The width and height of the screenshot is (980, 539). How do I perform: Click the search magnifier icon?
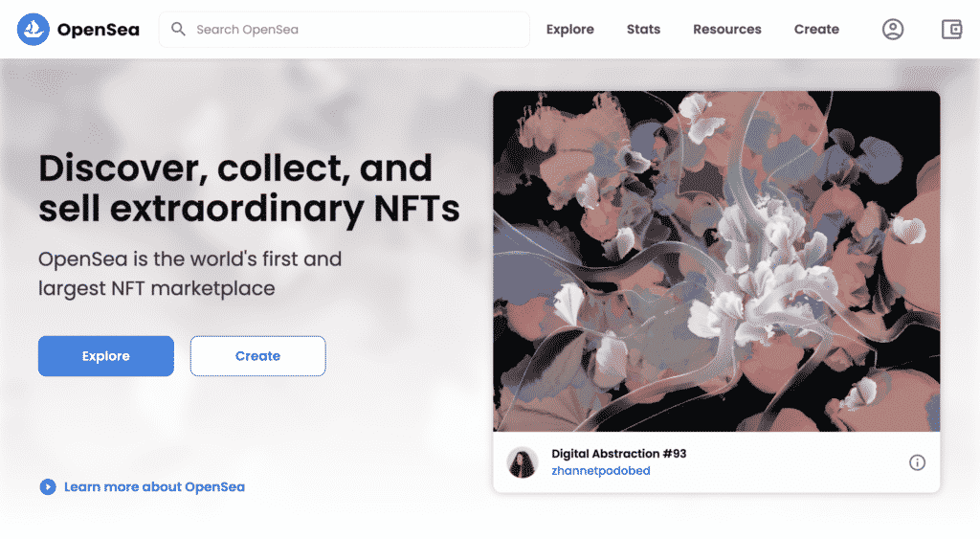point(178,30)
